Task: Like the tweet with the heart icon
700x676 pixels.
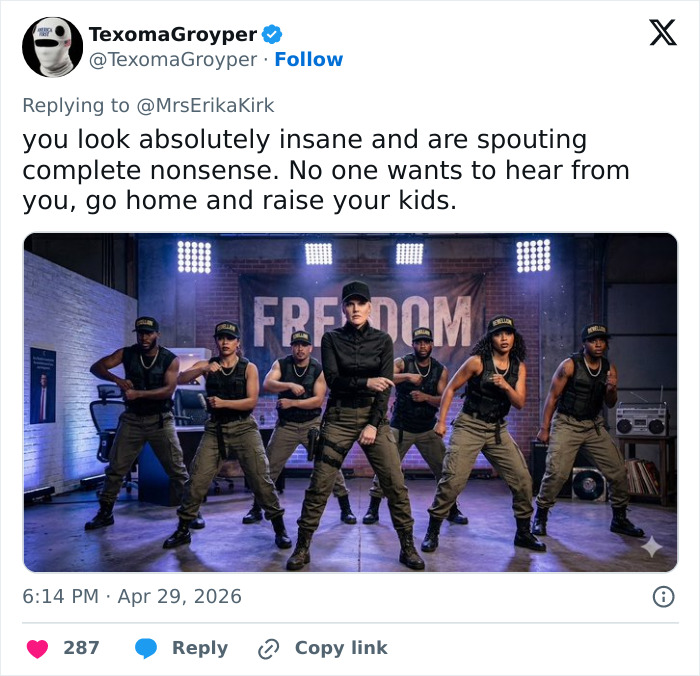Action: pos(37,648)
